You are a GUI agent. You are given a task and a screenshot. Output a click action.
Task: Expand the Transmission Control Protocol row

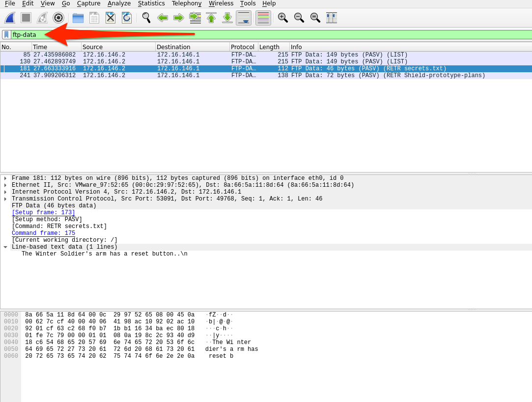pos(5,199)
